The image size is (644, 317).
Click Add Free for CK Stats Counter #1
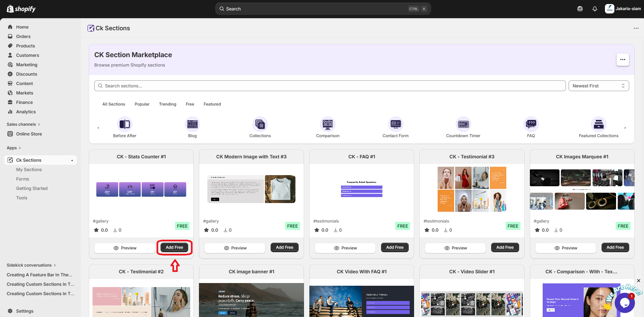point(174,247)
